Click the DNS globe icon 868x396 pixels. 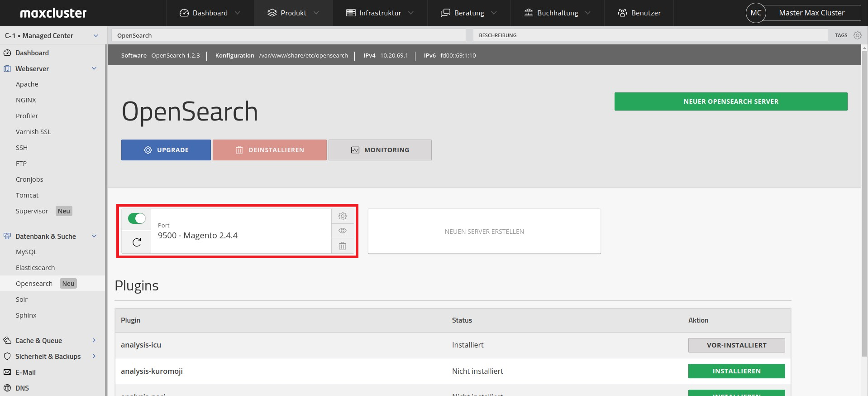(7, 388)
